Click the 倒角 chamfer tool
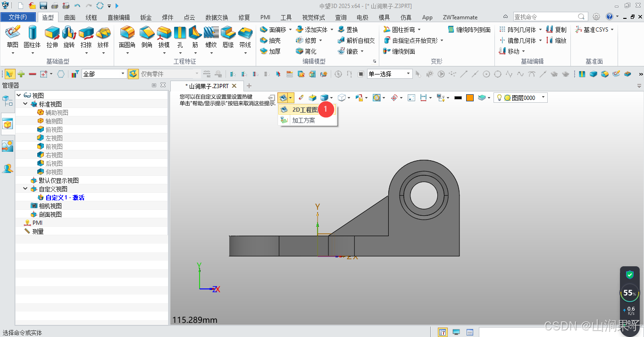This screenshot has height=337, width=644. [147, 37]
